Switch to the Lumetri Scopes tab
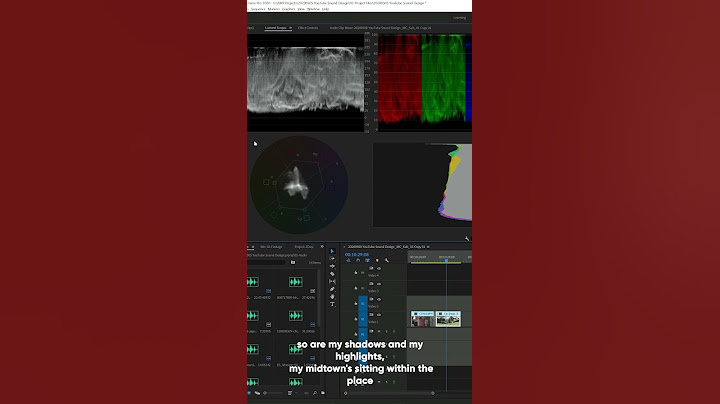 [276, 28]
